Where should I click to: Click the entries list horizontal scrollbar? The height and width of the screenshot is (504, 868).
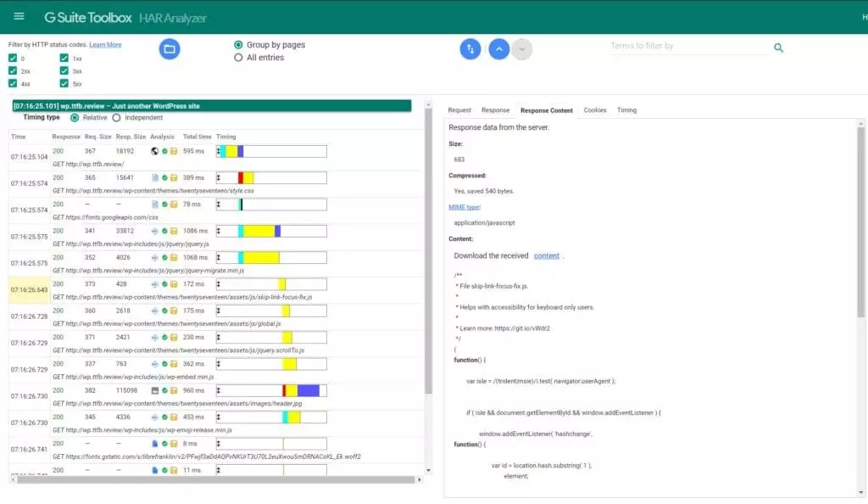[x=216, y=479]
